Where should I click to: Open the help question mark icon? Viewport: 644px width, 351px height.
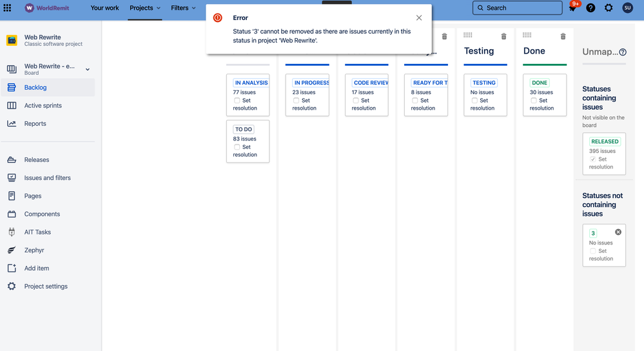coord(590,8)
